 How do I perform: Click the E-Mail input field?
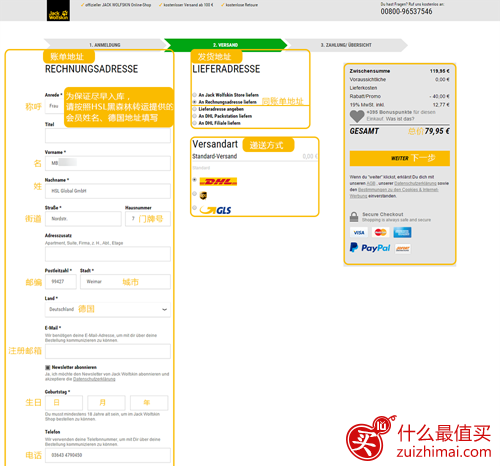point(108,351)
